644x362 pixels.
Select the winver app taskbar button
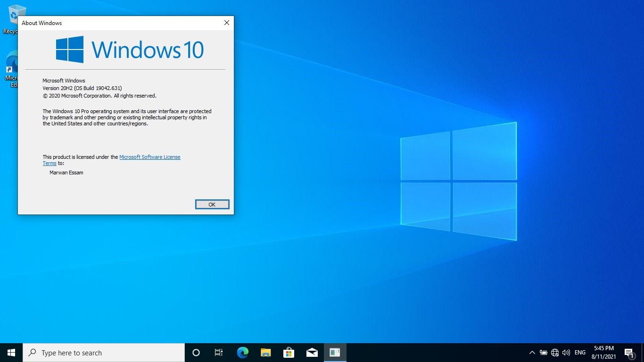tap(335, 353)
